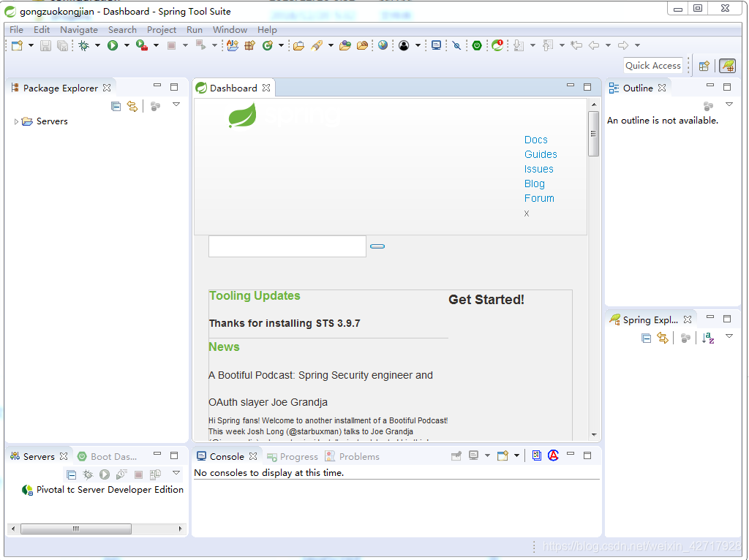Image resolution: width=749 pixels, height=560 pixels.
Task: Toggle Pin Console icon
Action: (456, 456)
